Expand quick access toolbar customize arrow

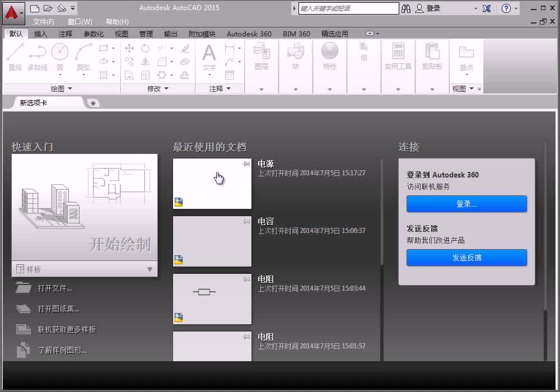point(72,8)
